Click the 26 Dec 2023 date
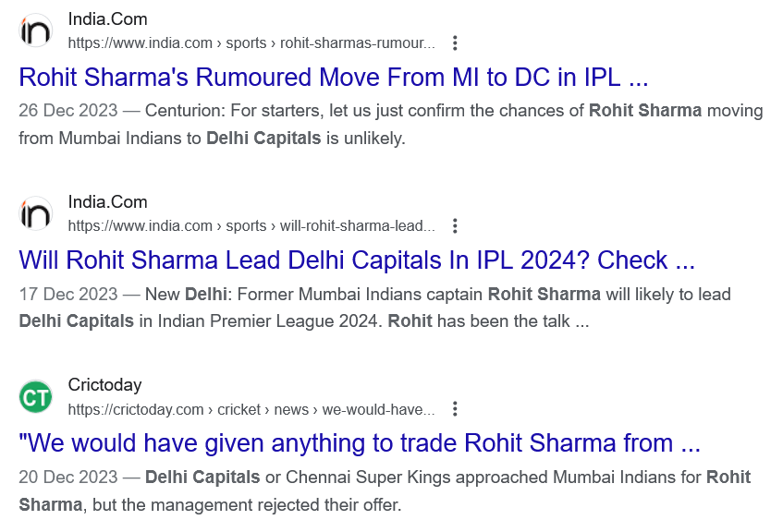 pos(67,111)
